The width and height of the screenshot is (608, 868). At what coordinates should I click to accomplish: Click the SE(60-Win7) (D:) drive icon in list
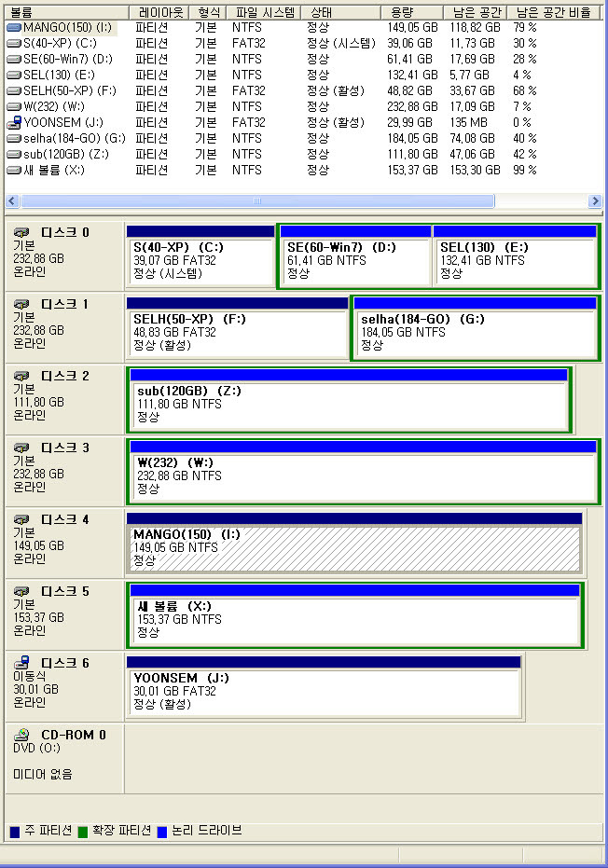coord(14,59)
